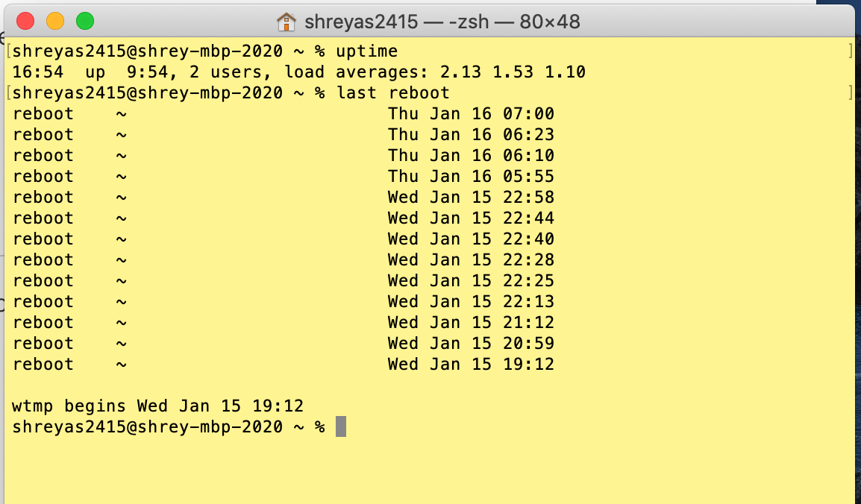Click the gray block cursor at the prompt

pyautogui.click(x=341, y=427)
